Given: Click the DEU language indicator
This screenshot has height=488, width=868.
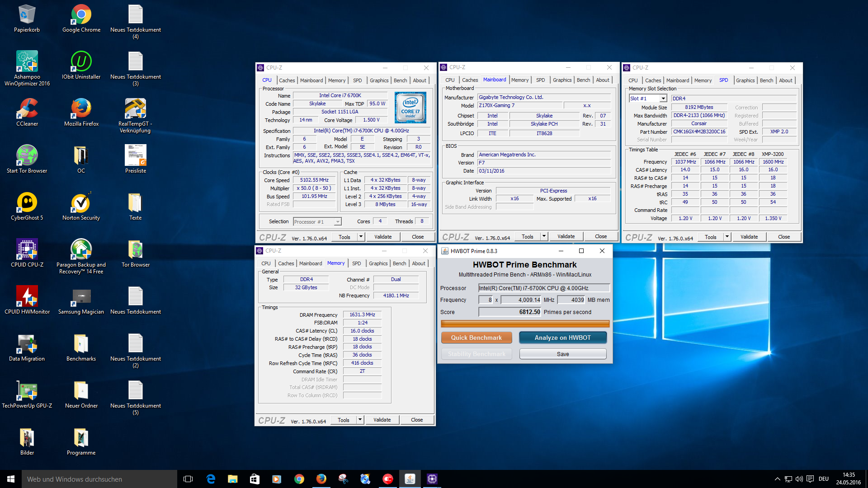Looking at the screenshot, I should point(824,479).
